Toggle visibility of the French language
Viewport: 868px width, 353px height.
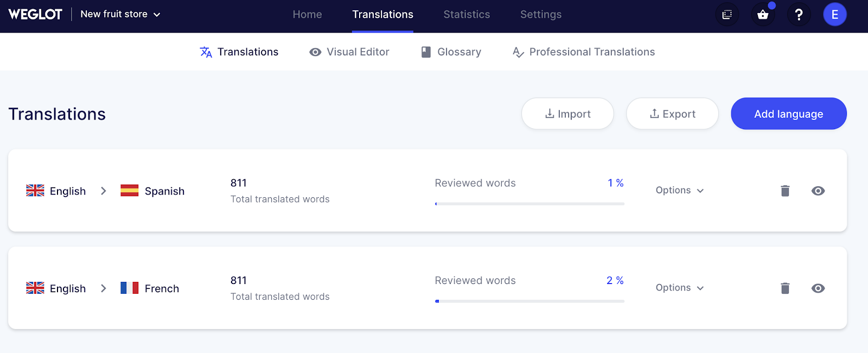tap(818, 288)
